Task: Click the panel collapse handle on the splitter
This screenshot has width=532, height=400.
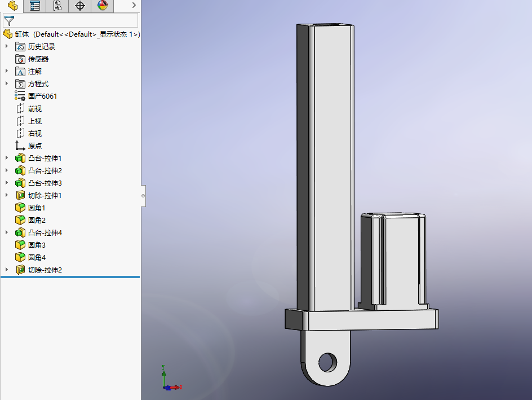Action: click(143, 195)
